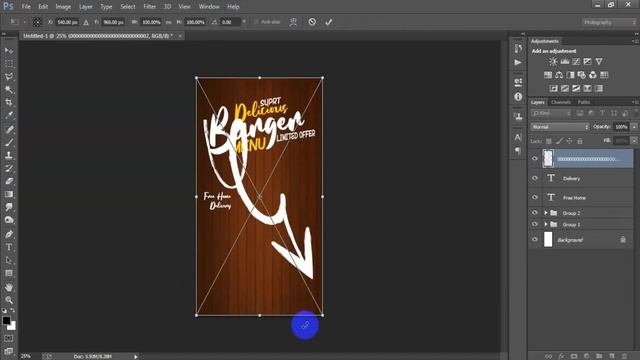Select the History Brush tool

pyautogui.click(x=9, y=168)
